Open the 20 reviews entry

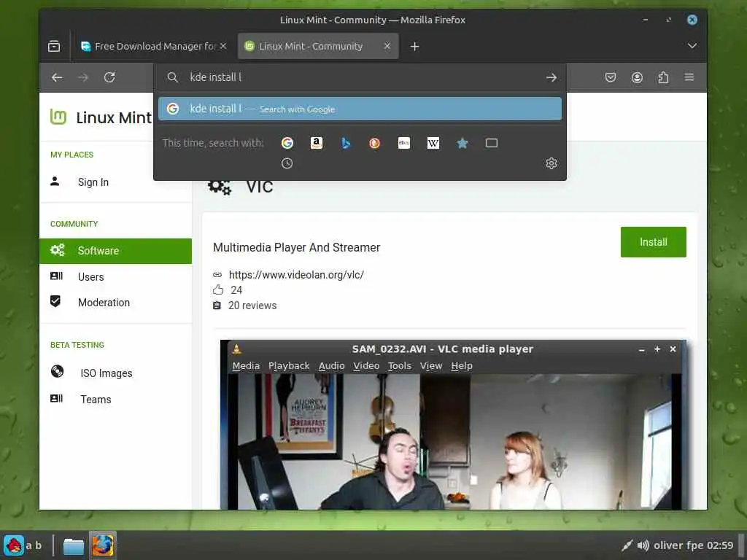click(252, 306)
